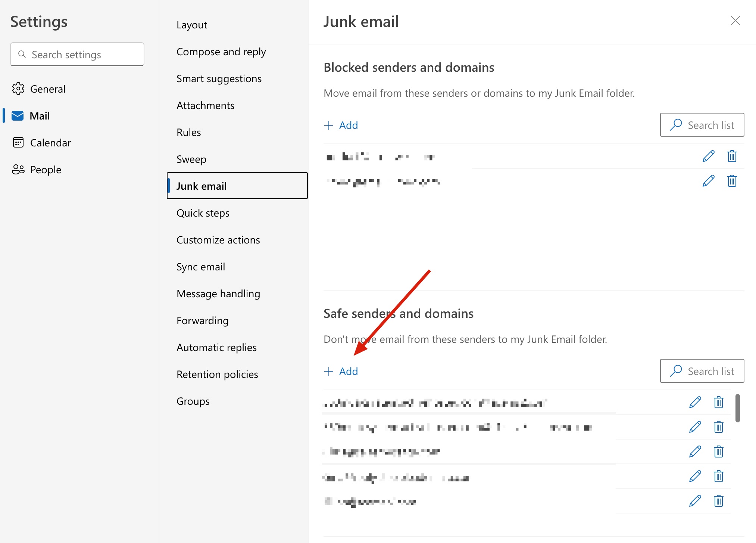Go to Rules mail settings
This screenshot has width=756, height=543.
pos(188,132)
